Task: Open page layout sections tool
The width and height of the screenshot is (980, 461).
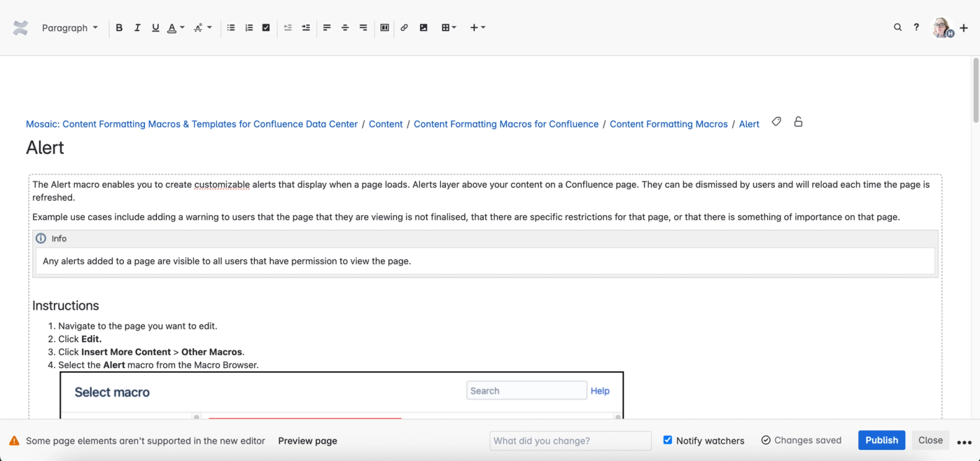Action: tap(384, 28)
